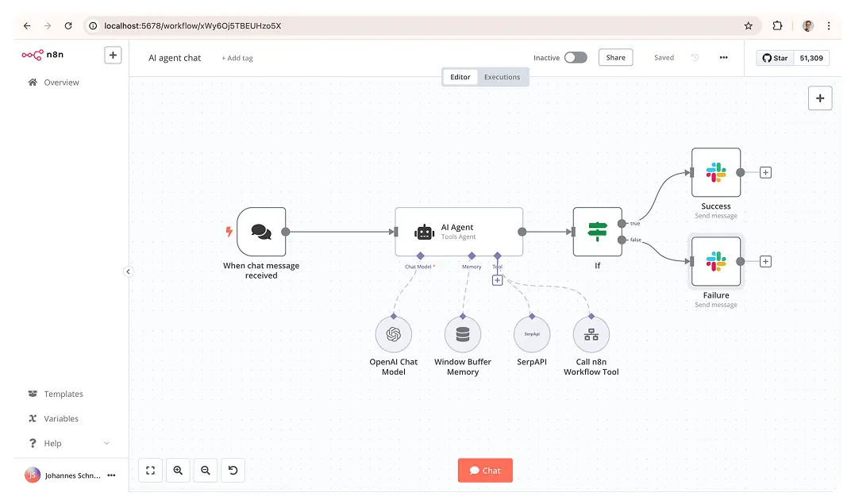
Task: Expand the Help menu chevron
Action: point(107,444)
